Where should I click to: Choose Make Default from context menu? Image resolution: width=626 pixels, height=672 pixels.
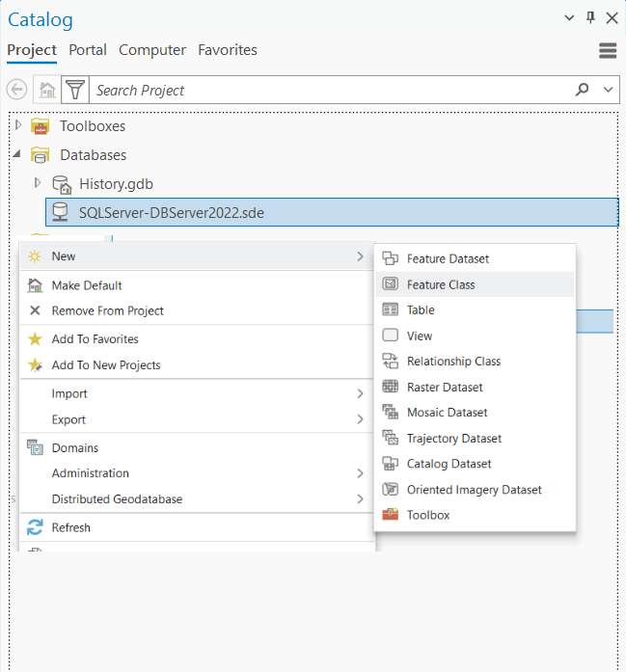point(197,285)
